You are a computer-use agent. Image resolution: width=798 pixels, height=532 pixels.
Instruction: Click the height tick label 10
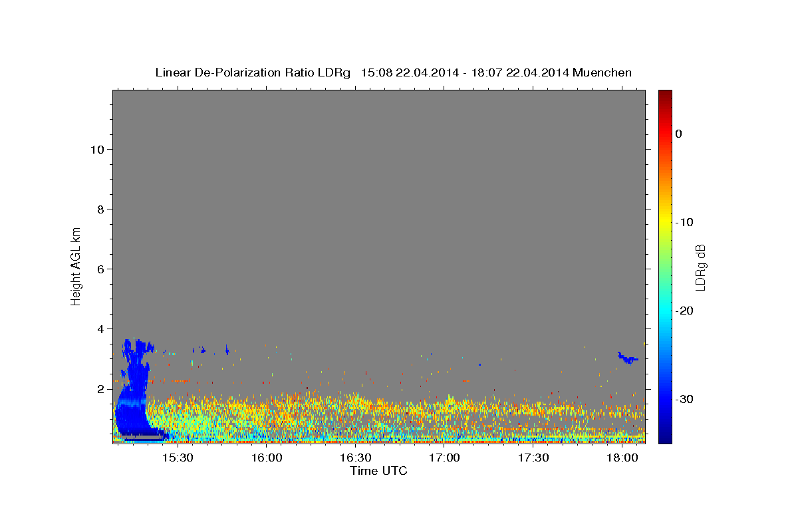click(x=97, y=150)
